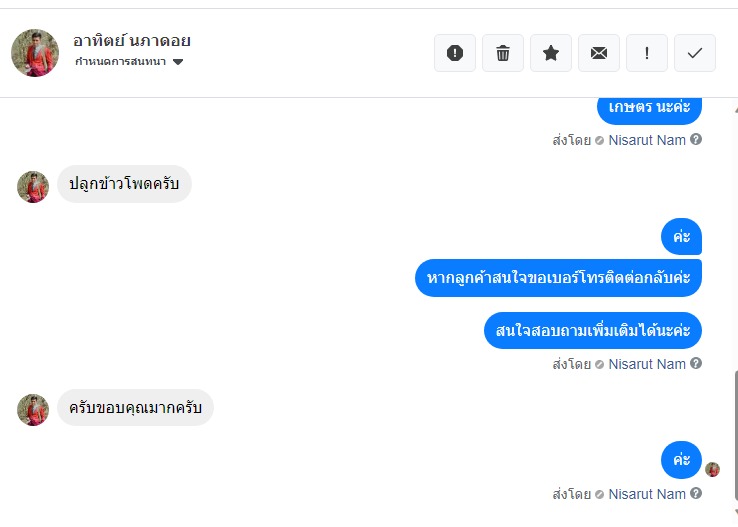Click help icon beside the bottom Nisarut Nam

696,494
